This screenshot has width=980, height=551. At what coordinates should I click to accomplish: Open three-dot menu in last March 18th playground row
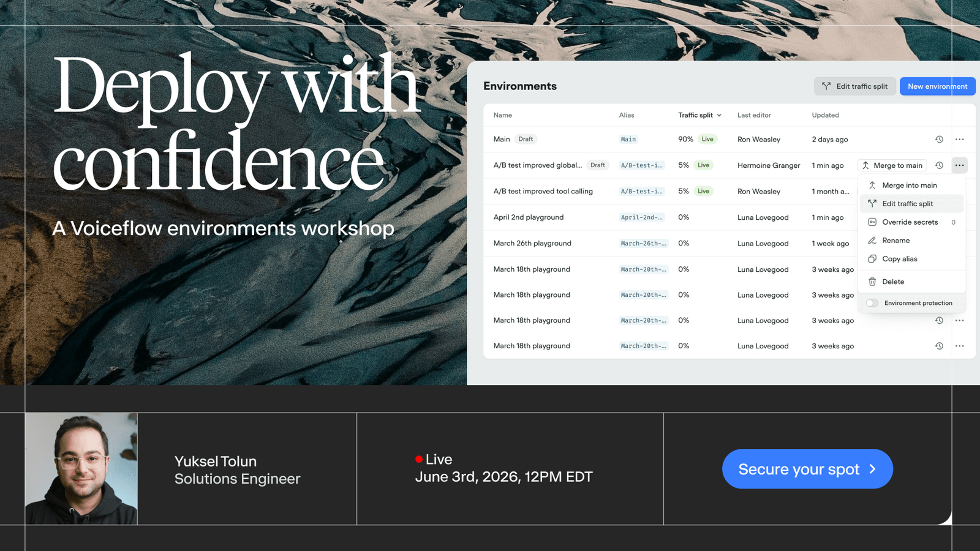coord(959,346)
